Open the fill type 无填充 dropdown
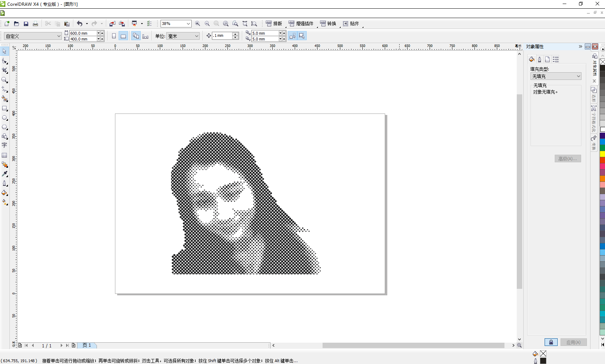Screen dimensions: 605x364 pos(578,76)
